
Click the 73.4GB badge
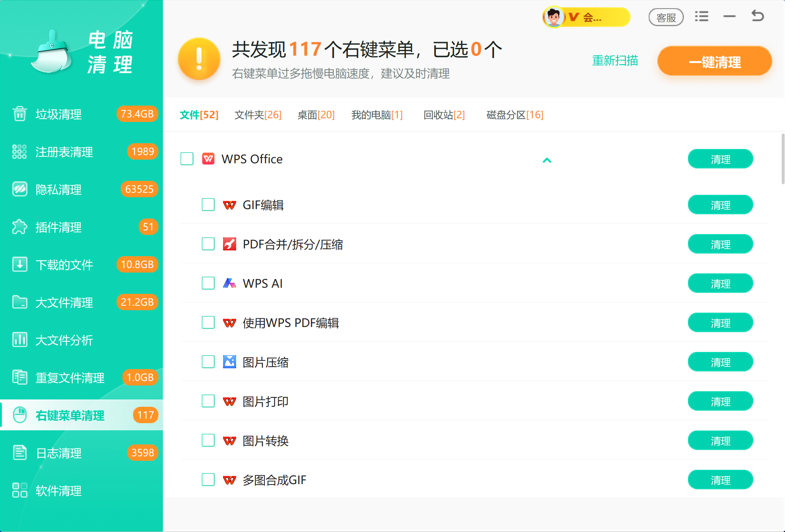click(137, 114)
